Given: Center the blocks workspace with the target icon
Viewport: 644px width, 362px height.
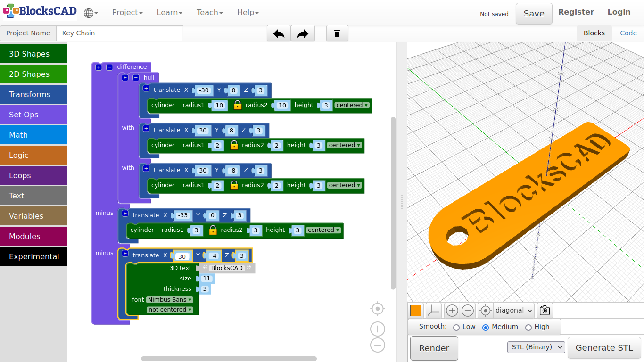Looking at the screenshot, I should (377, 309).
